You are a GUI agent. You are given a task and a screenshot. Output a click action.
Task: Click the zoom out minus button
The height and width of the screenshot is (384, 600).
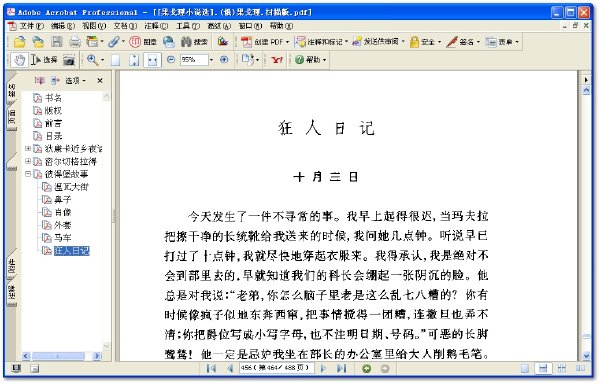point(171,60)
